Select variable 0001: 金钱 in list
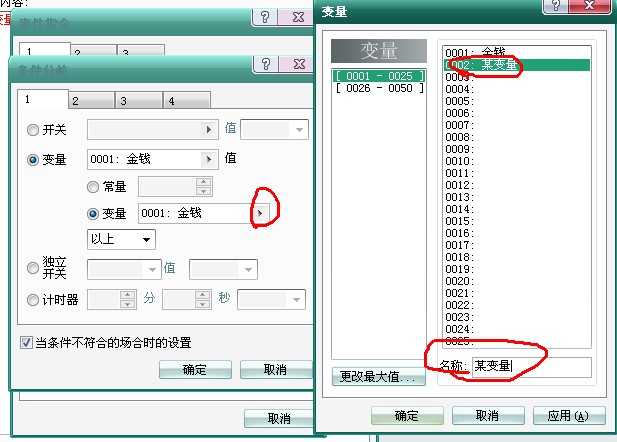Viewport: 617px width, 442px height. click(517, 53)
